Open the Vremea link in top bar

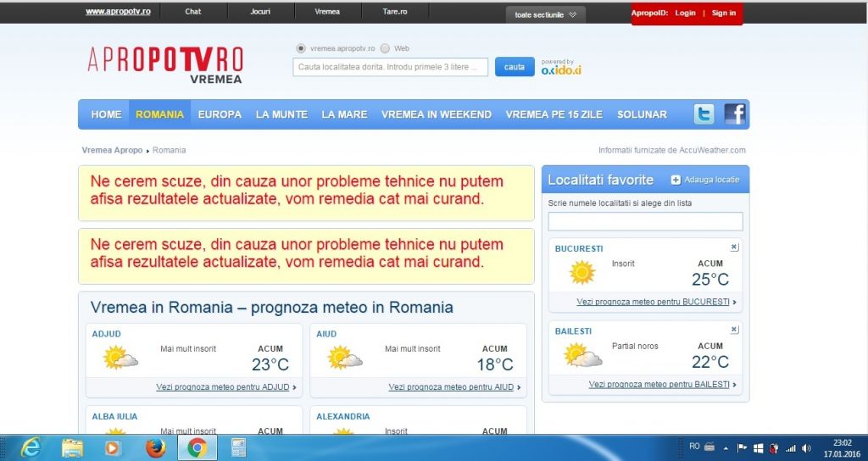point(327,12)
